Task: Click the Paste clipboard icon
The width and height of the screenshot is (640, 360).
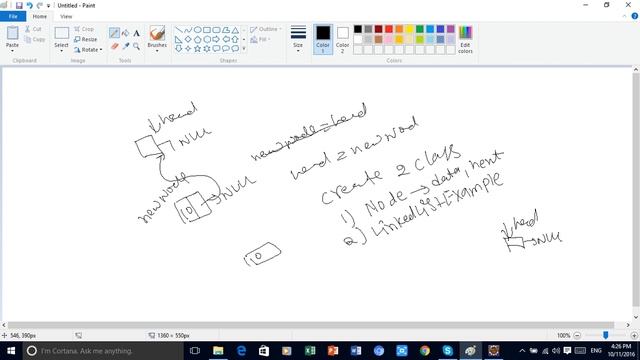Action: [12, 33]
